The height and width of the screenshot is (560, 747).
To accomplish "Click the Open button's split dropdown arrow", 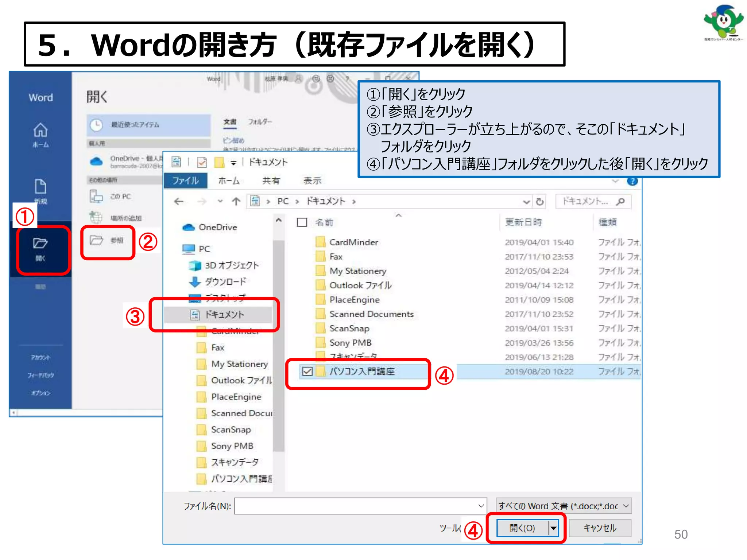I will point(554,528).
